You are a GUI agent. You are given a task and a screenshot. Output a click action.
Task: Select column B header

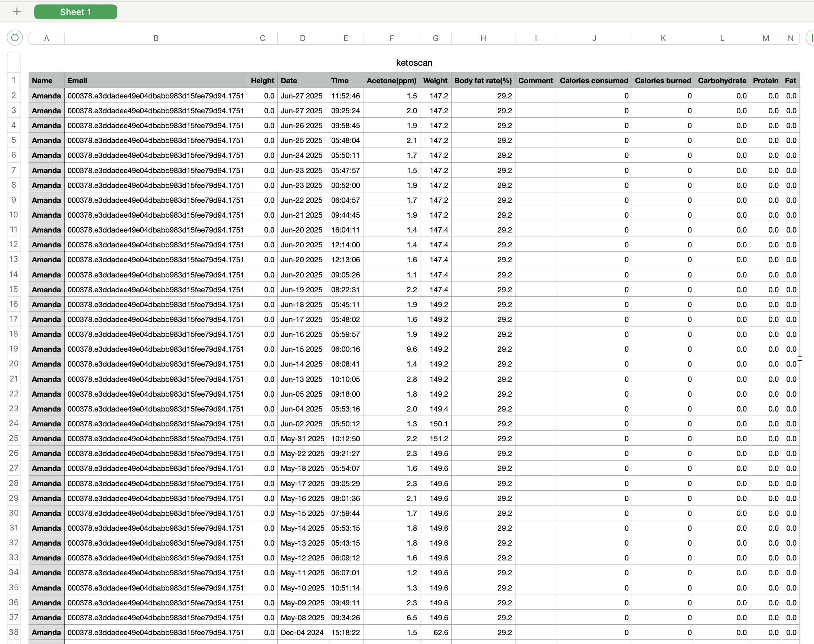[x=156, y=38]
